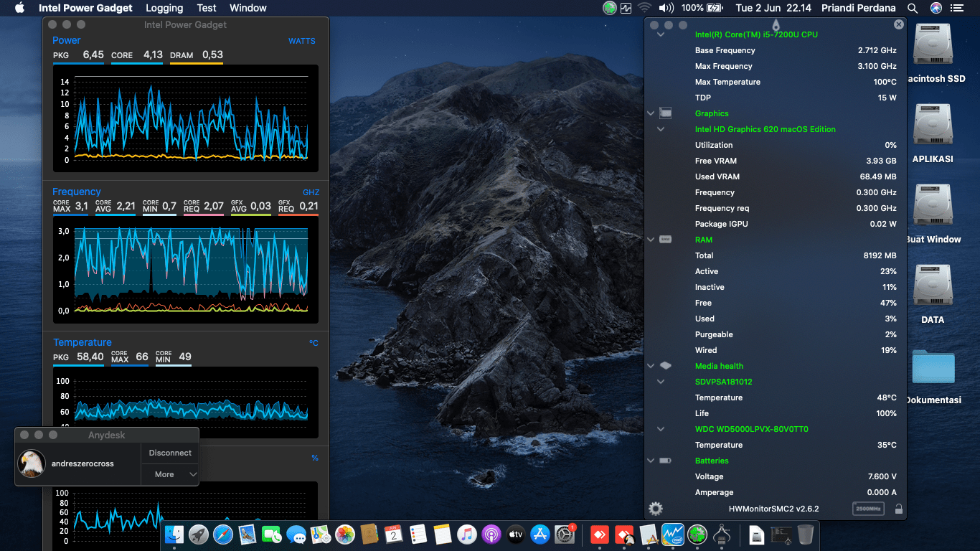
Task: Click the drive icon beside Media health
Action: [x=665, y=366]
